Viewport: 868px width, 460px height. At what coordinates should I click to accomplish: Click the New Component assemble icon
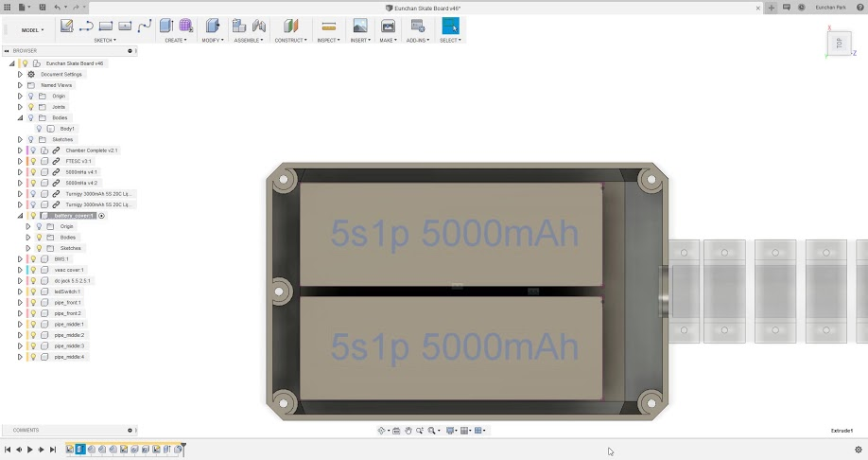pos(239,26)
